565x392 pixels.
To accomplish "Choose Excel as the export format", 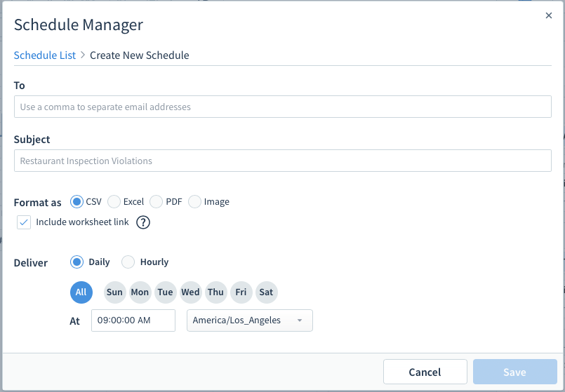I will [114, 201].
